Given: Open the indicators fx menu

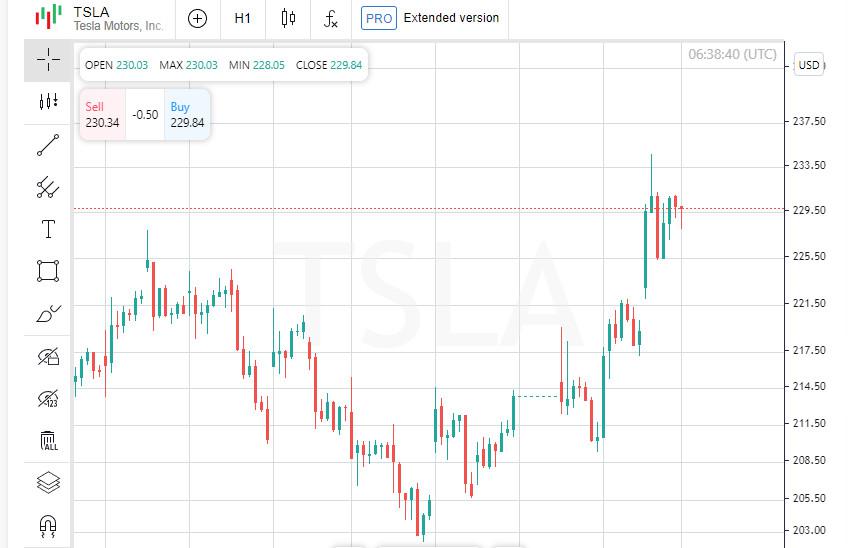Looking at the screenshot, I should click(330, 19).
